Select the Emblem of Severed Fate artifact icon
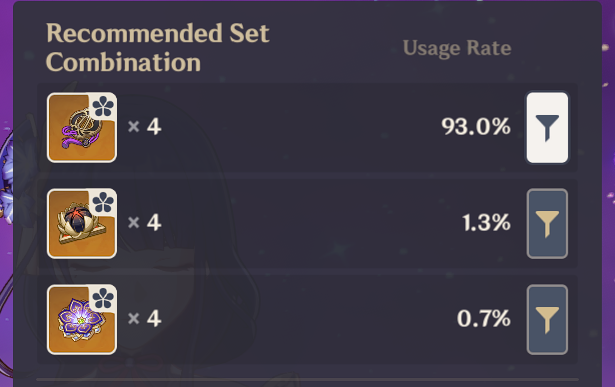The height and width of the screenshot is (387, 615). coord(82,127)
